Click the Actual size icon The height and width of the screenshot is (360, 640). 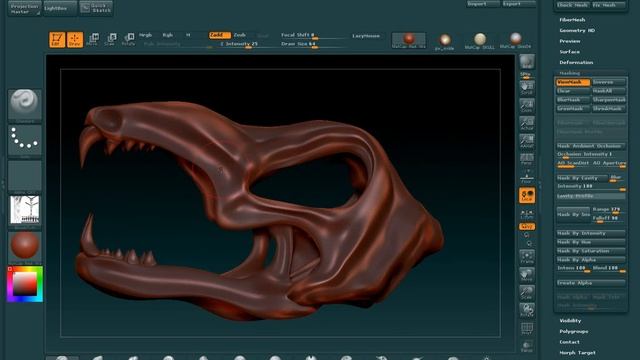coord(527,123)
